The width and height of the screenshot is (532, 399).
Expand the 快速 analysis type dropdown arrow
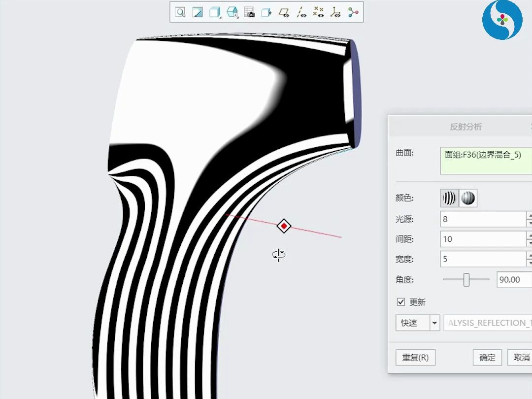[434, 323]
